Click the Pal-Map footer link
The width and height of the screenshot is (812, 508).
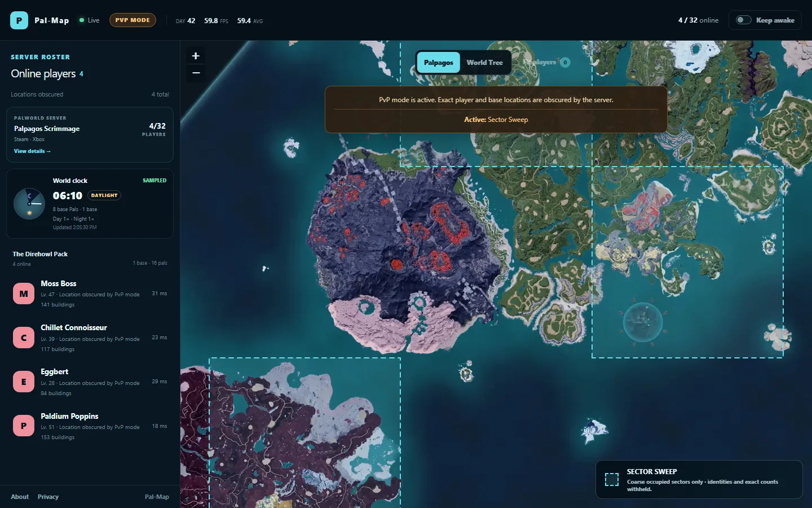(157, 497)
